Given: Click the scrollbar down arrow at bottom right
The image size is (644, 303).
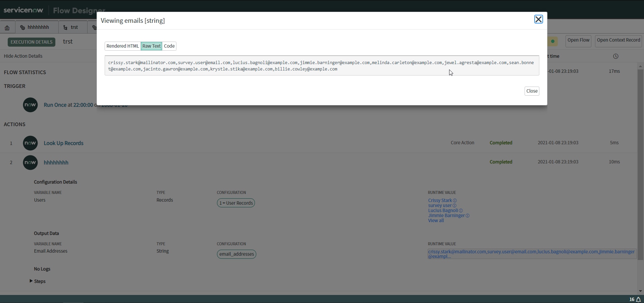Looking at the screenshot, I should [640, 291].
